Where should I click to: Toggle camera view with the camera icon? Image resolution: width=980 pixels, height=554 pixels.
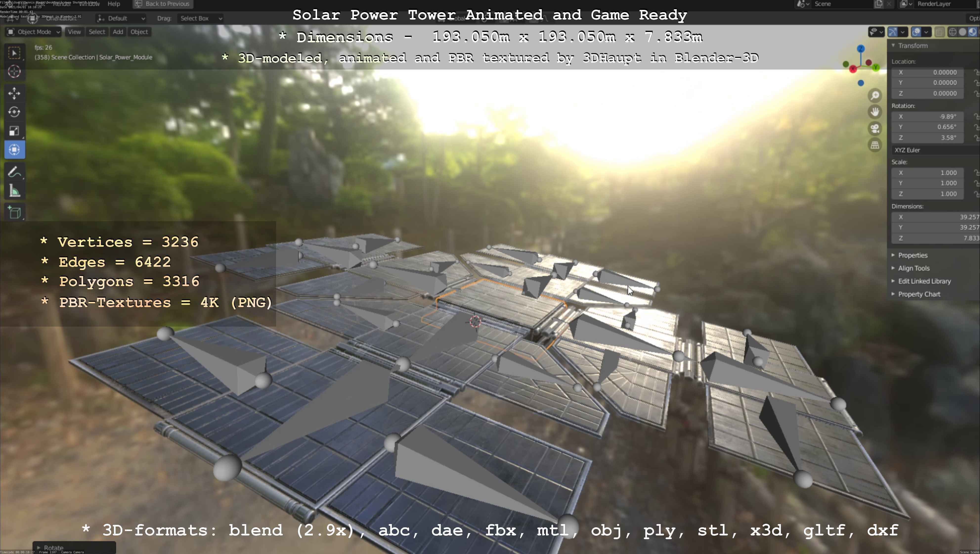click(x=875, y=129)
